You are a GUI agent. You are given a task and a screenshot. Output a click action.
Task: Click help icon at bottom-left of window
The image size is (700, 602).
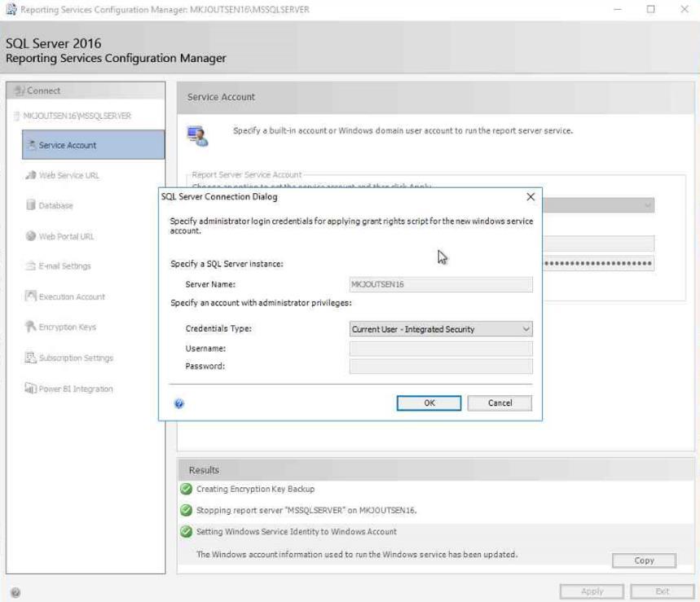[x=15, y=592]
